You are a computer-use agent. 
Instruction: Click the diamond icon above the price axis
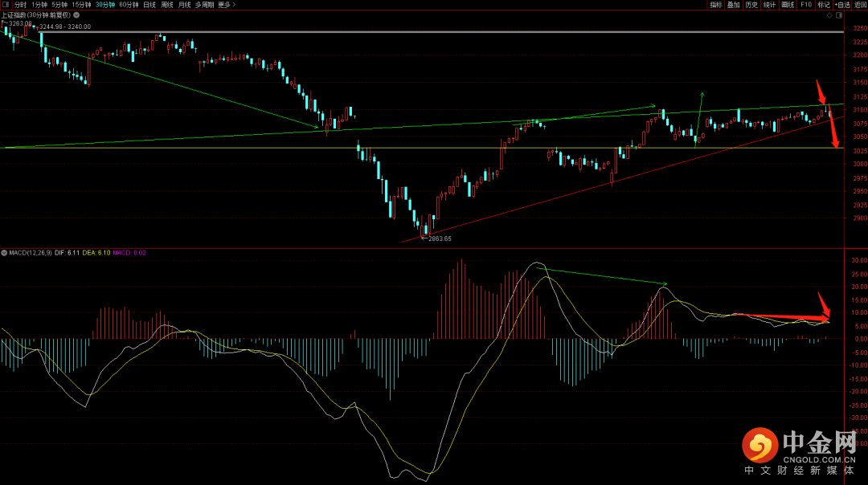(829, 14)
